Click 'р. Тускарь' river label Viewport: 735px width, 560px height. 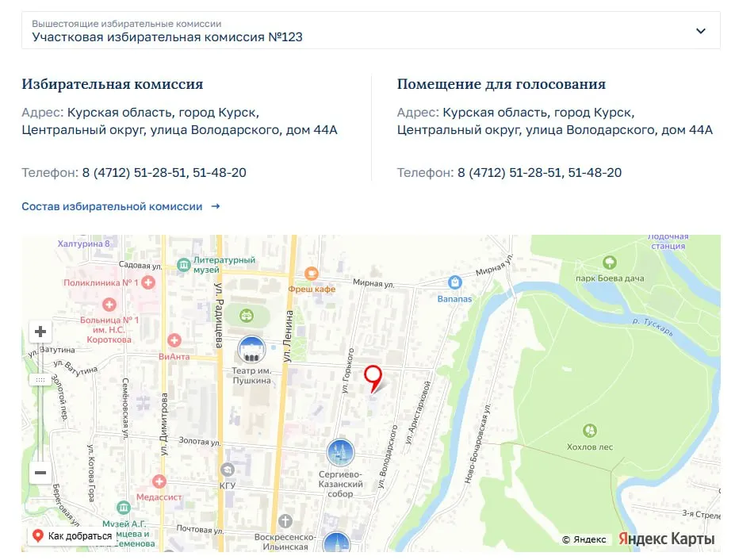653,327
